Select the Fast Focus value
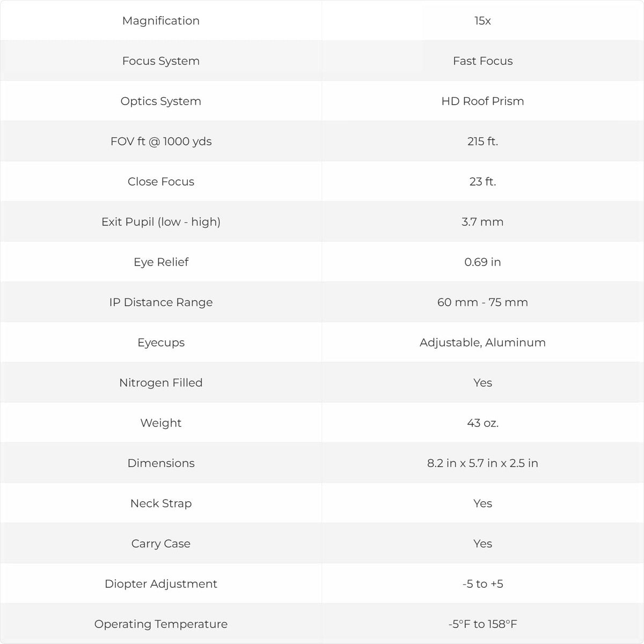This screenshot has width=644, height=644. (x=482, y=61)
